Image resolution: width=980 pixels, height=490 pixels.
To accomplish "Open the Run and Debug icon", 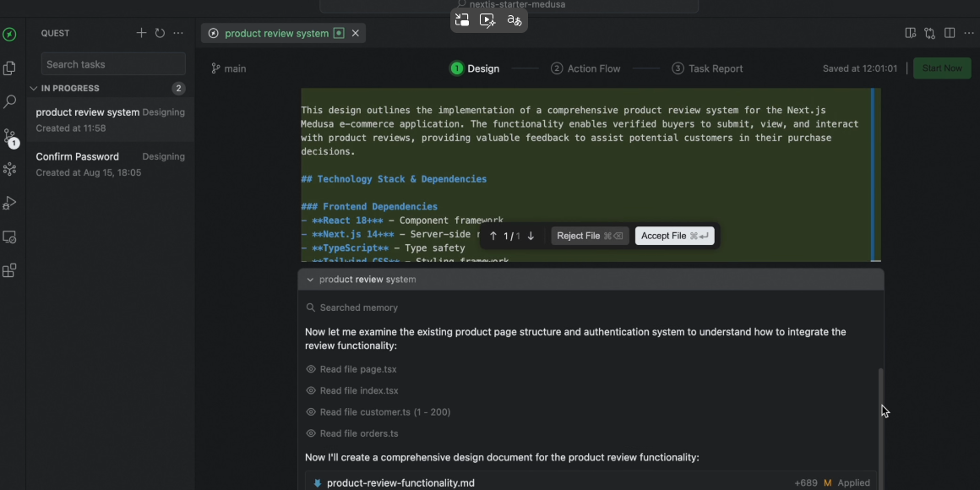I will (x=9, y=204).
